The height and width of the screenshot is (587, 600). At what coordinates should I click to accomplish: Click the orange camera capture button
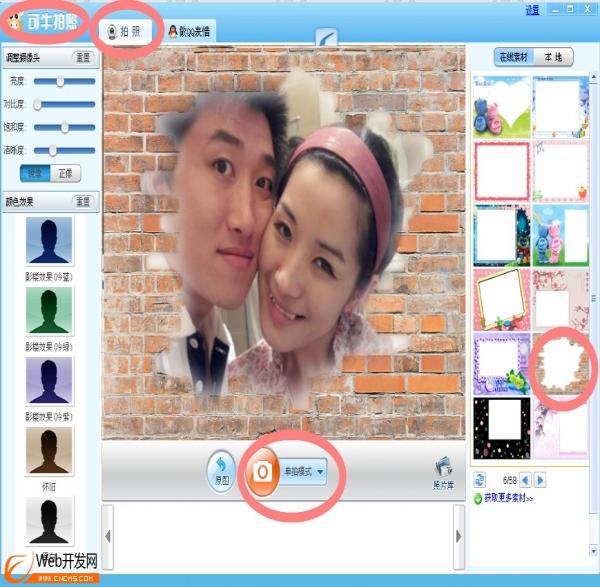(x=264, y=473)
